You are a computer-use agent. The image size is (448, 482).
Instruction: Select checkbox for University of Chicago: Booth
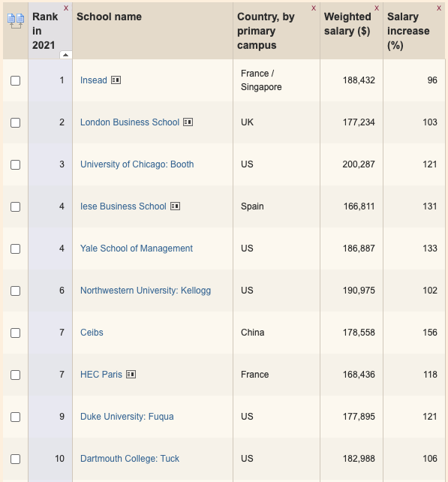pos(15,164)
